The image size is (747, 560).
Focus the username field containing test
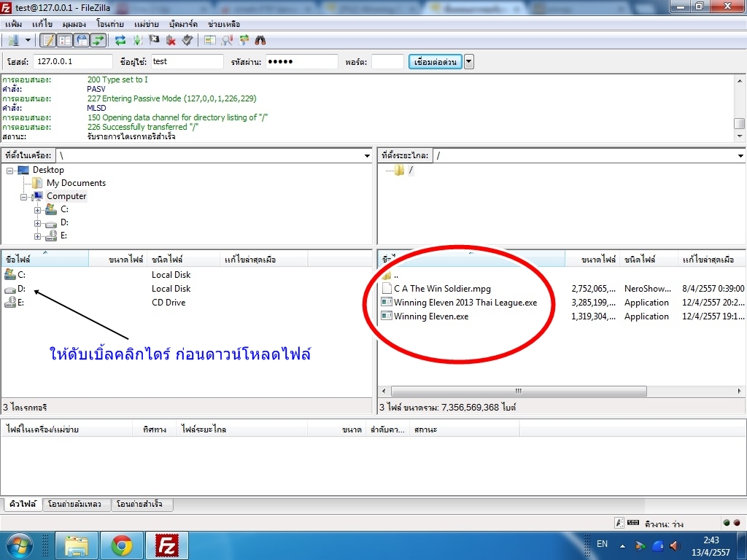[187, 61]
